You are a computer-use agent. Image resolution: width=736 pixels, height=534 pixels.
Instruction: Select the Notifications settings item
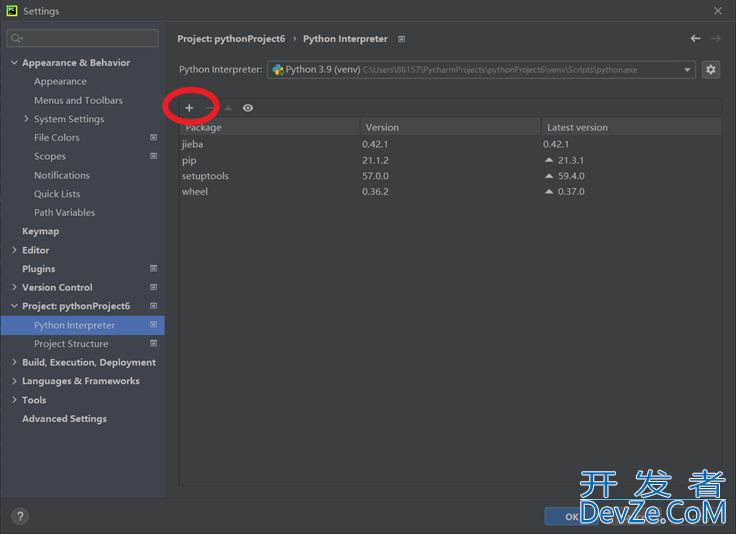tap(62, 175)
